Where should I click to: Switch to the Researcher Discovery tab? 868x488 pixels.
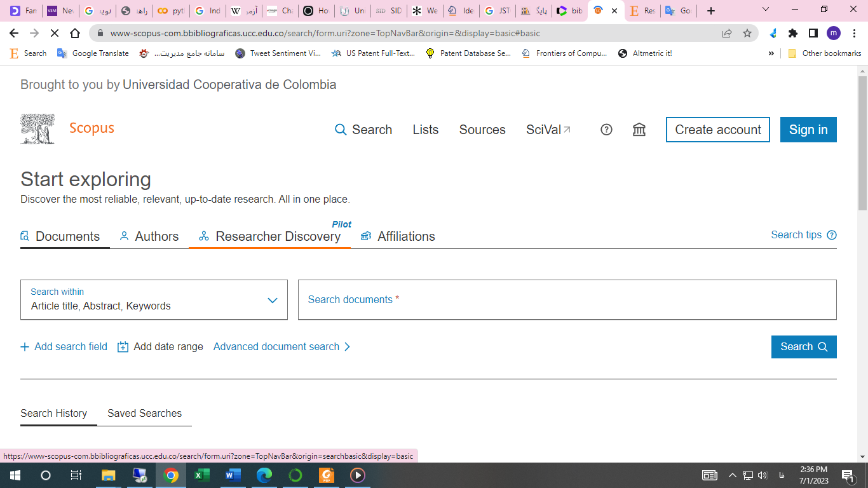coord(270,236)
